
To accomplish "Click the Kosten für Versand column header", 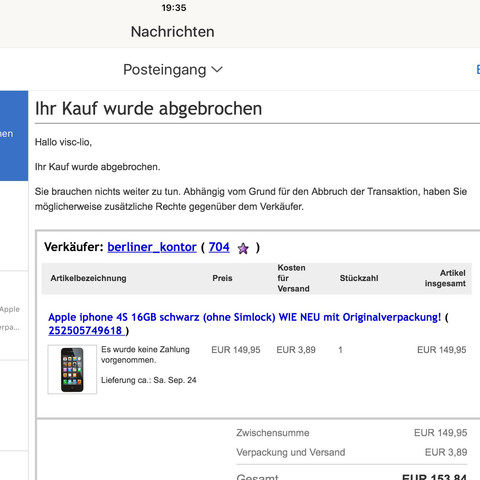I will click(x=293, y=278).
